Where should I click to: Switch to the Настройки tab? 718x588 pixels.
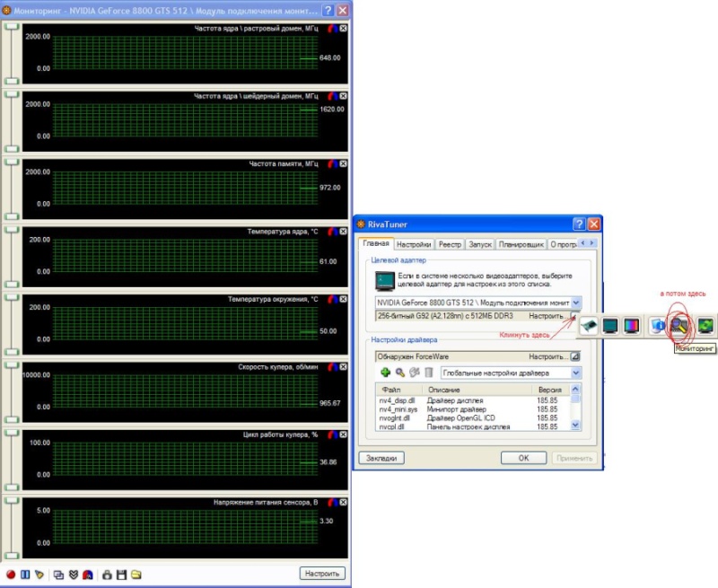pos(414,244)
